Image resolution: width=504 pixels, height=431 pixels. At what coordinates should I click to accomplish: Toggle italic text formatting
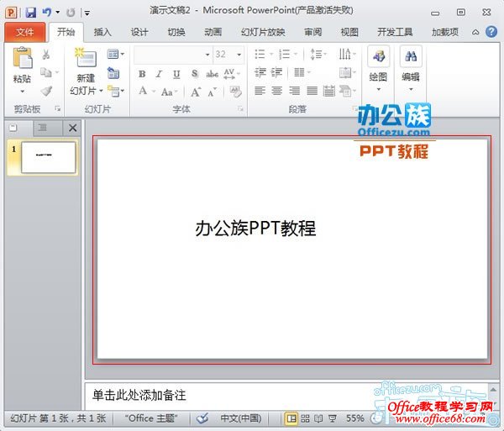tap(160, 74)
